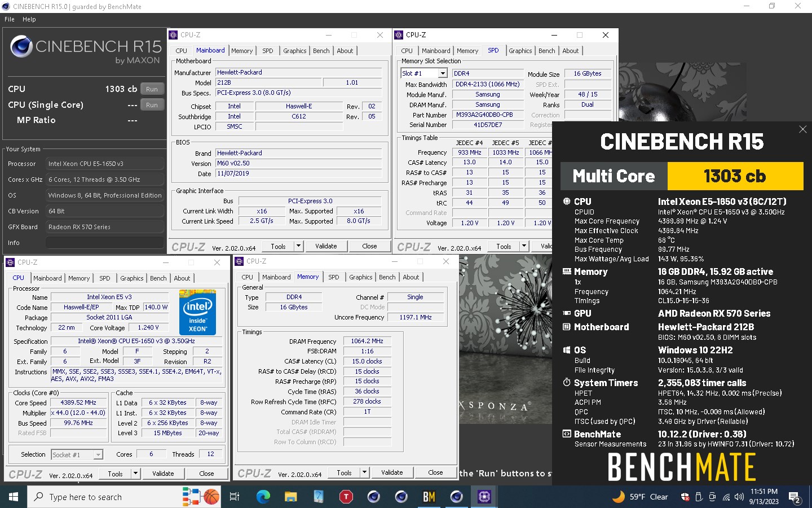812x508 pixels.
Task: Click into the Info field in Cinebench
Action: (105, 243)
